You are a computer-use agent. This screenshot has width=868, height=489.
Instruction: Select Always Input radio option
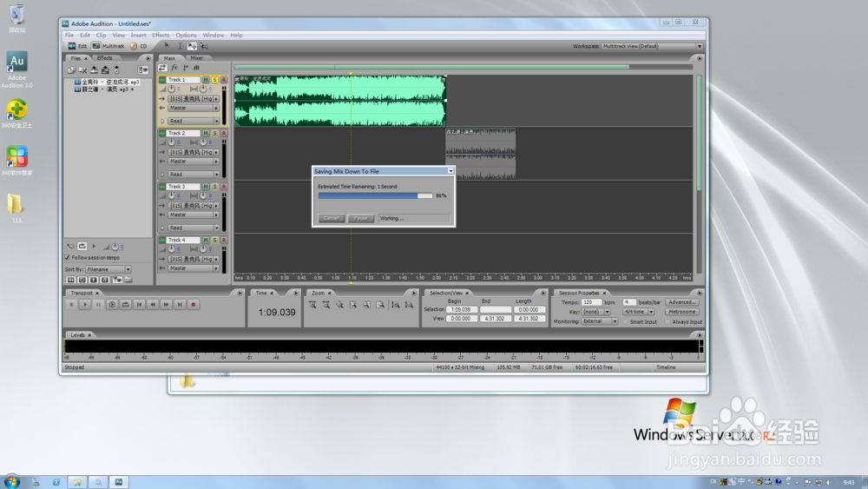pos(668,321)
